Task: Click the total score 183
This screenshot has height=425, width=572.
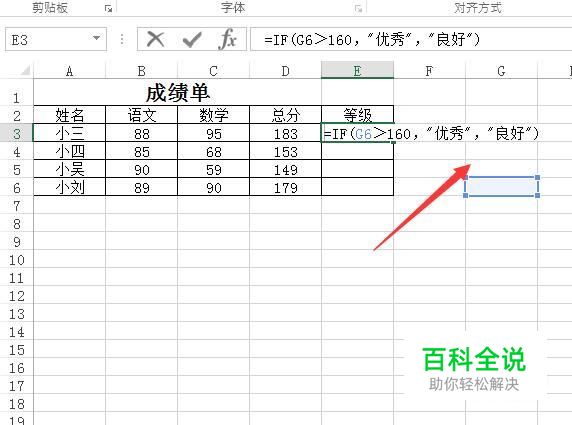Action: pyautogui.click(x=285, y=133)
